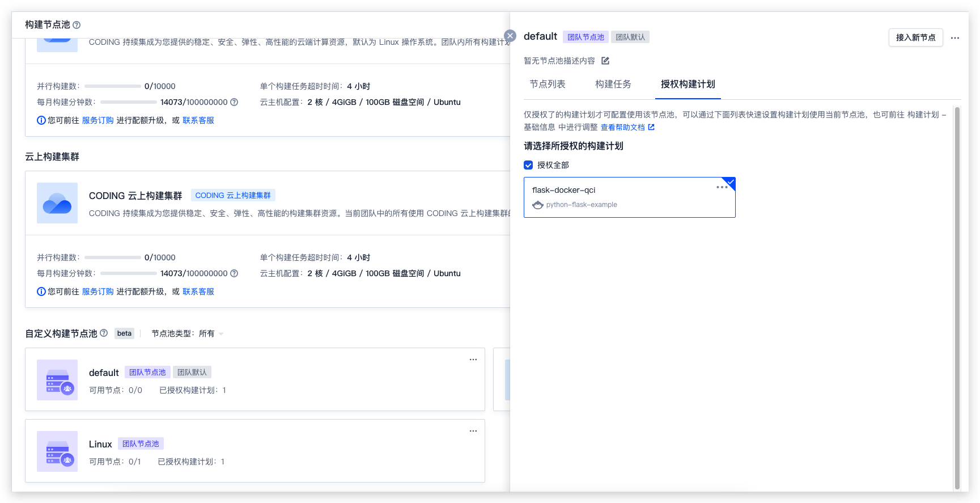This screenshot has height=503, width=980.
Task: Click the python-flask-example project icon
Action: pyautogui.click(x=538, y=205)
